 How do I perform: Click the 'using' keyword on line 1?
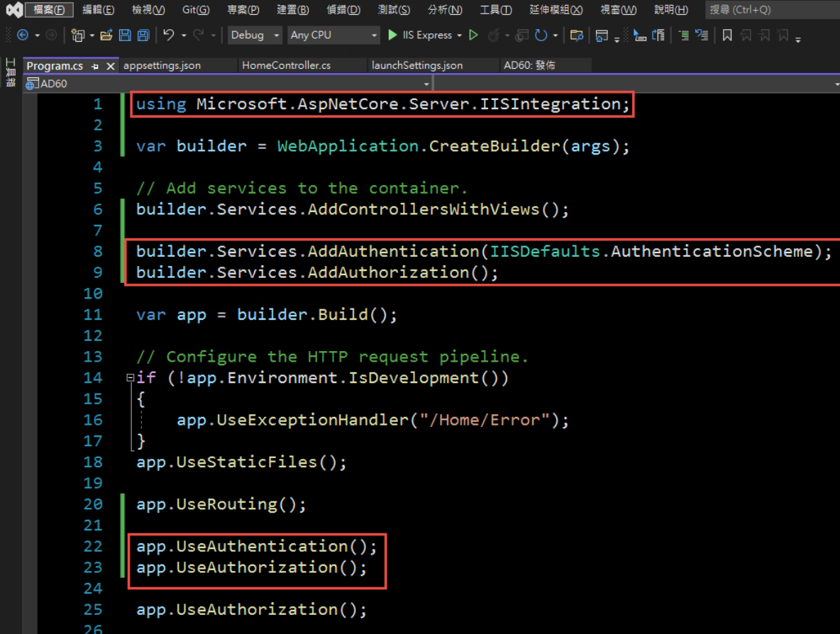click(161, 104)
